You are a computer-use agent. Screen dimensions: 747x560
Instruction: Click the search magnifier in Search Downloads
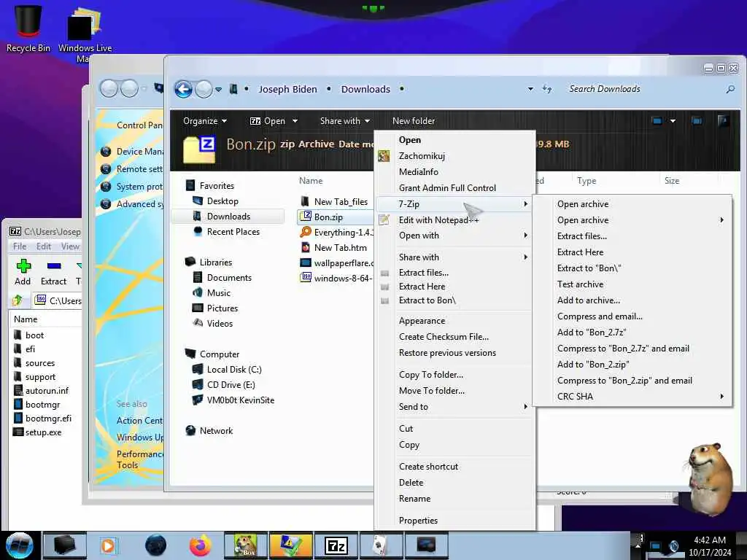pos(729,89)
